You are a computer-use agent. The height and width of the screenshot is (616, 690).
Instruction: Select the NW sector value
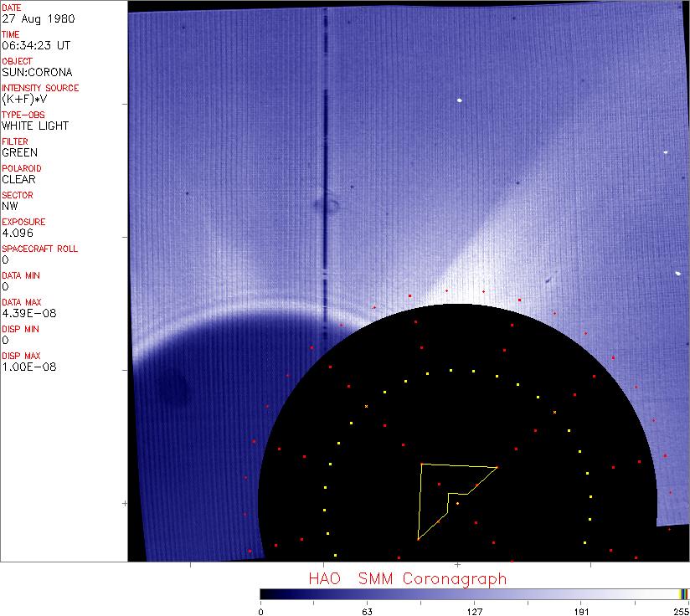(10, 207)
